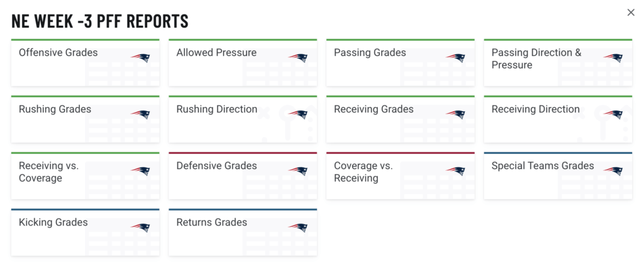Click the Patriots logo on Allowed Pressure card

(x=298, y=58)
